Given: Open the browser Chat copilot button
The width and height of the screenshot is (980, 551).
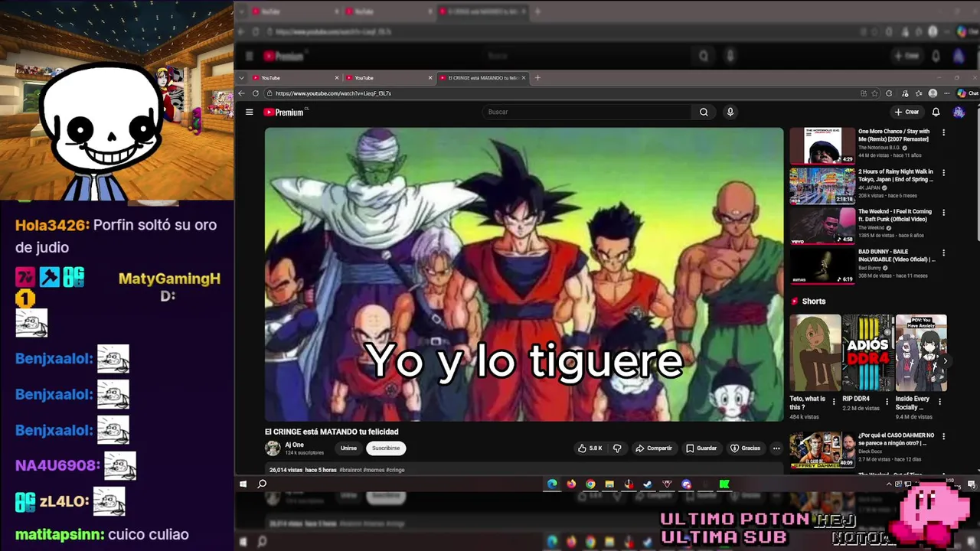Looking at the screenshot, I should click(x=968, y=93).
